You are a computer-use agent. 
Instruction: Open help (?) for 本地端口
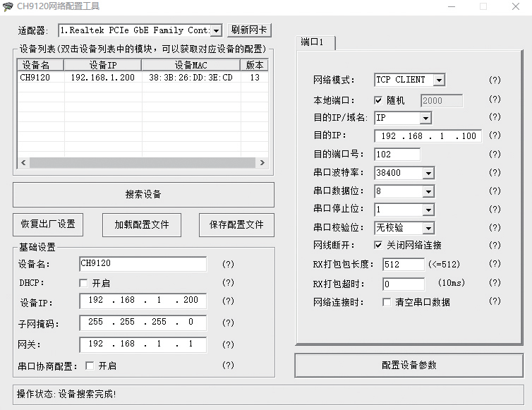pyautogui.click(x=495, y=99)
